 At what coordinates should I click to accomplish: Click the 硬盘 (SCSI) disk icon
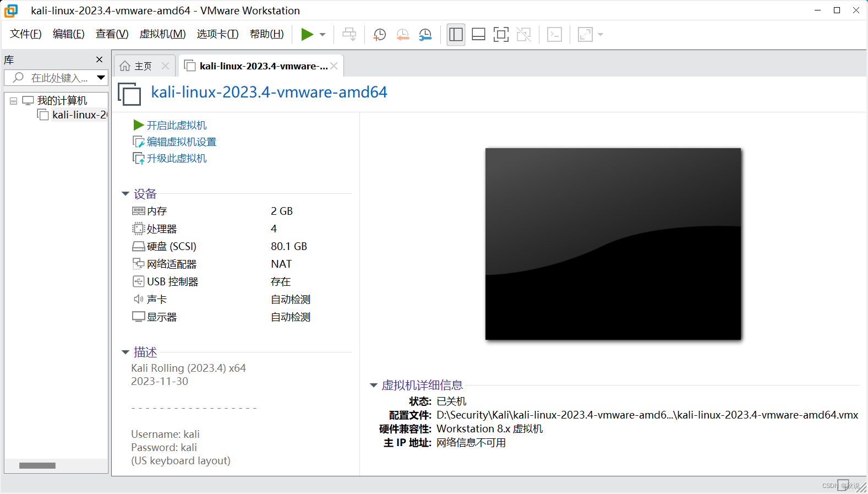tap(138, 246)
